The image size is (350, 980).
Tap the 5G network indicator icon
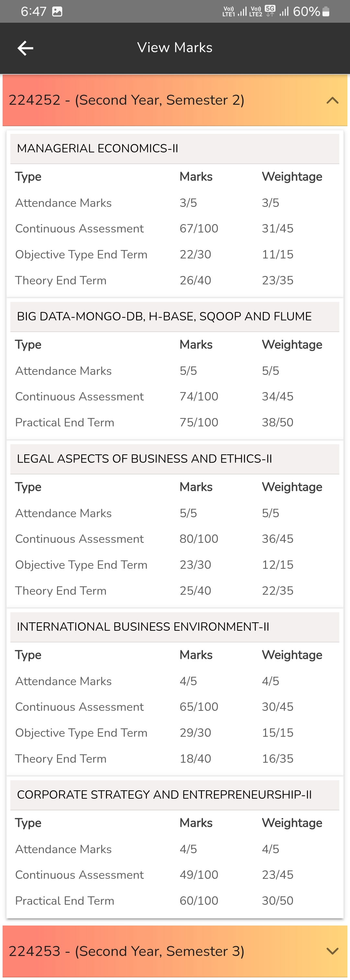270,11
